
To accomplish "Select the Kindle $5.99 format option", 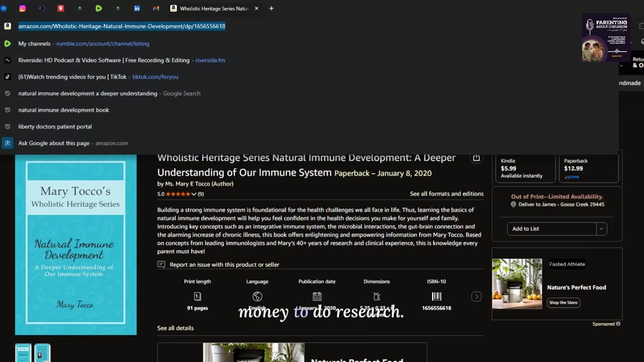I will [x=525, y=168].
